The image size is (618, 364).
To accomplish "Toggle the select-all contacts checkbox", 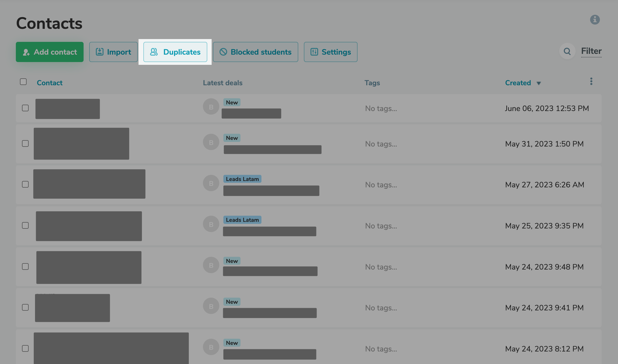I will pyautogui.click(x=23, y=81).
